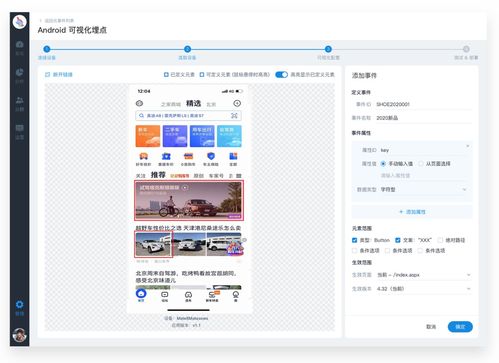Tap the orange new car card
The image size is (499, 363).
click(x=148, y=136)
